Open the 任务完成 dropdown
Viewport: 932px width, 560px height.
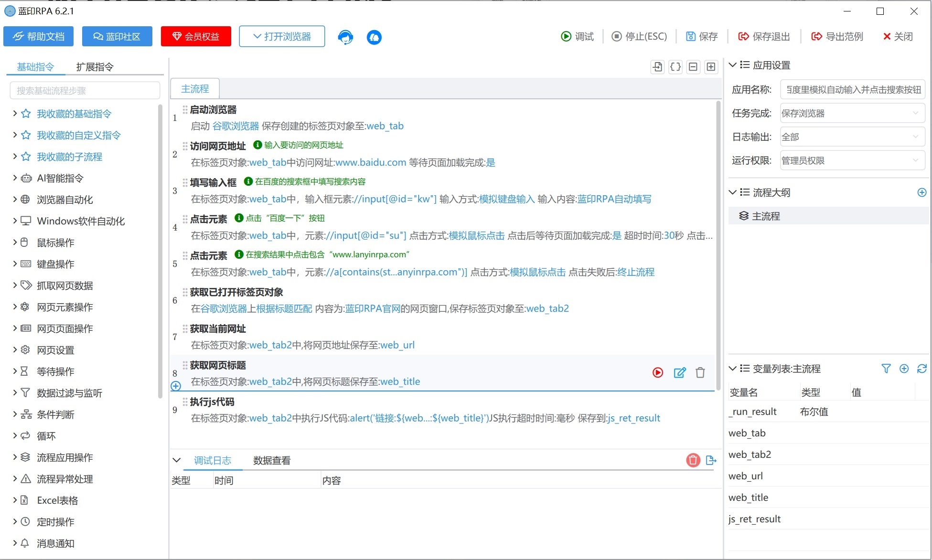click(x=853, y=113)
